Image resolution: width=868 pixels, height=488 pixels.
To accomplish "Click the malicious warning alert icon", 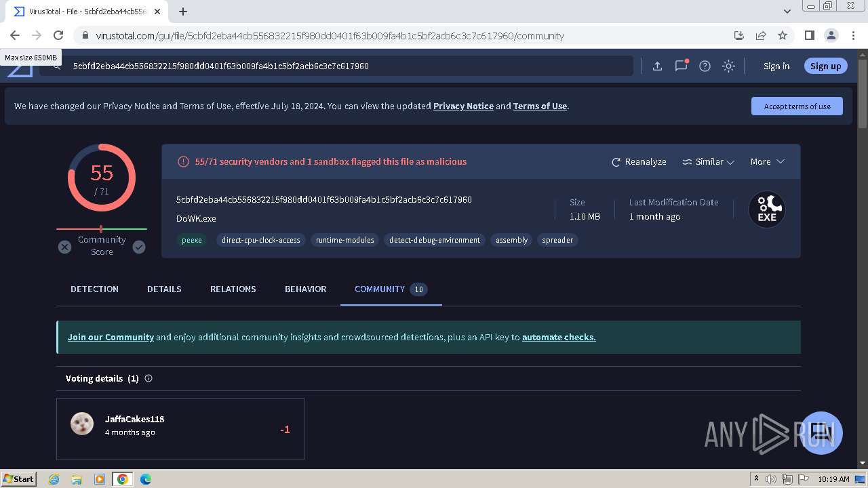I will (183, 161).
